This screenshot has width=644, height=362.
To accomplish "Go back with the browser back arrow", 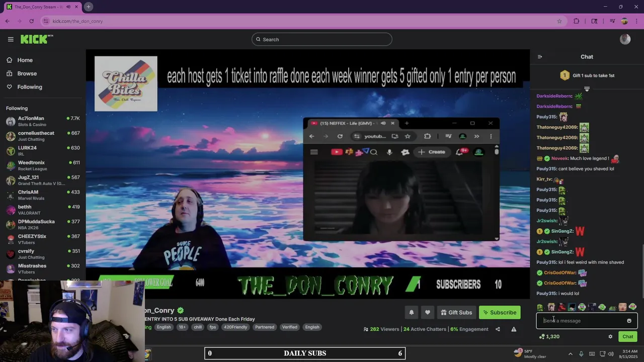I will 7,21.
